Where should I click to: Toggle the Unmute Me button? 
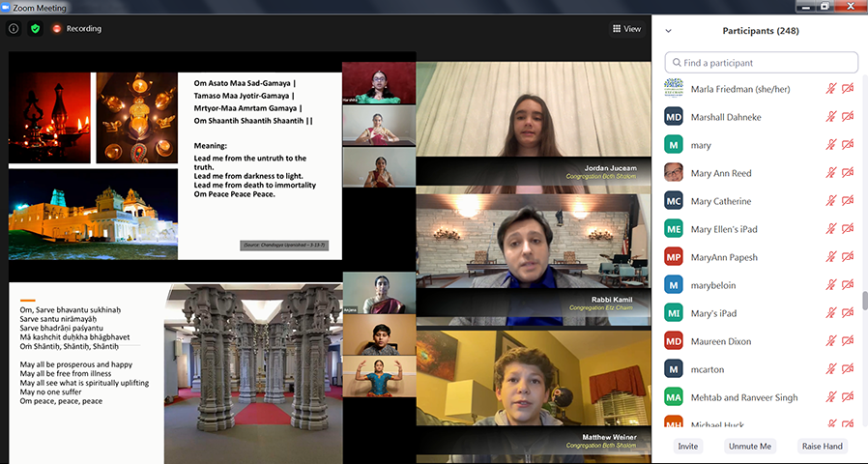(750, 447)
